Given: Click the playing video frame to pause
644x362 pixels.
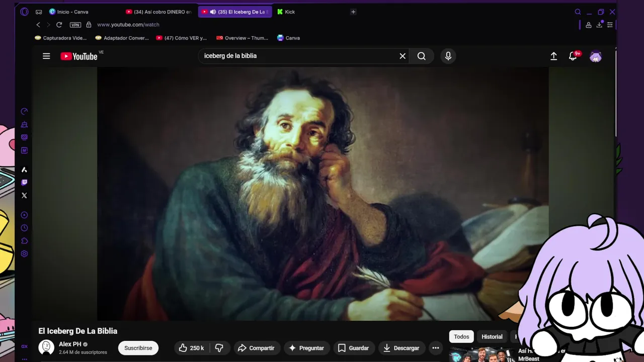Looking at the screenshot, I should point(323,194).
